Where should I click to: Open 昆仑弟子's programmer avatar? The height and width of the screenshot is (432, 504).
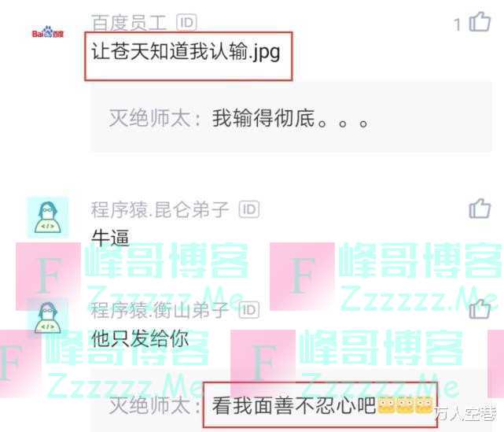[x=48, y=217]
